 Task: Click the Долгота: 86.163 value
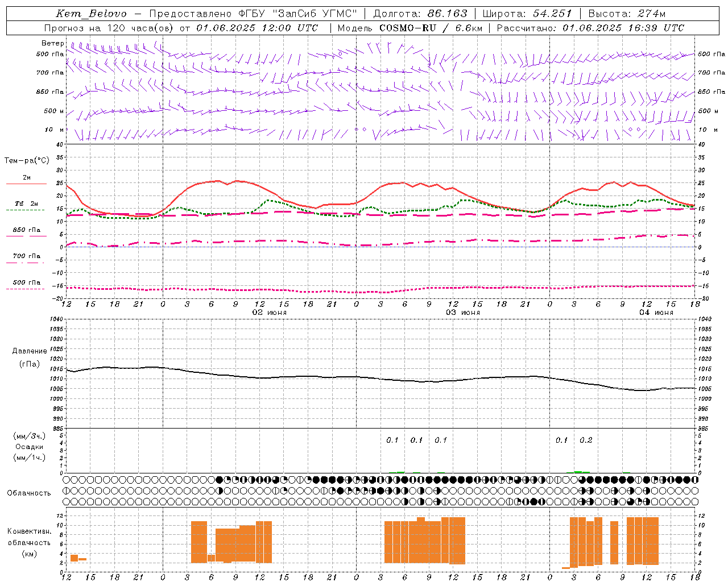click(420, 14)
